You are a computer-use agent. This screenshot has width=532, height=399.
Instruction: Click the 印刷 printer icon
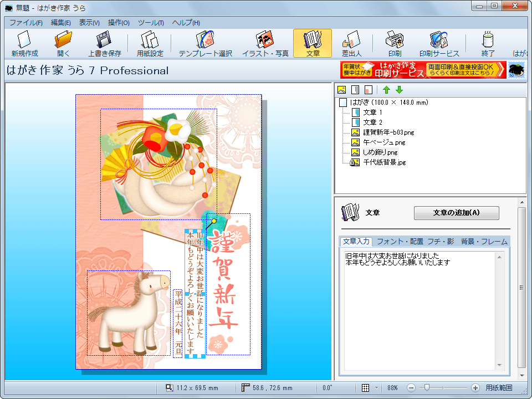pyautogui.click(x=395, y=43)
